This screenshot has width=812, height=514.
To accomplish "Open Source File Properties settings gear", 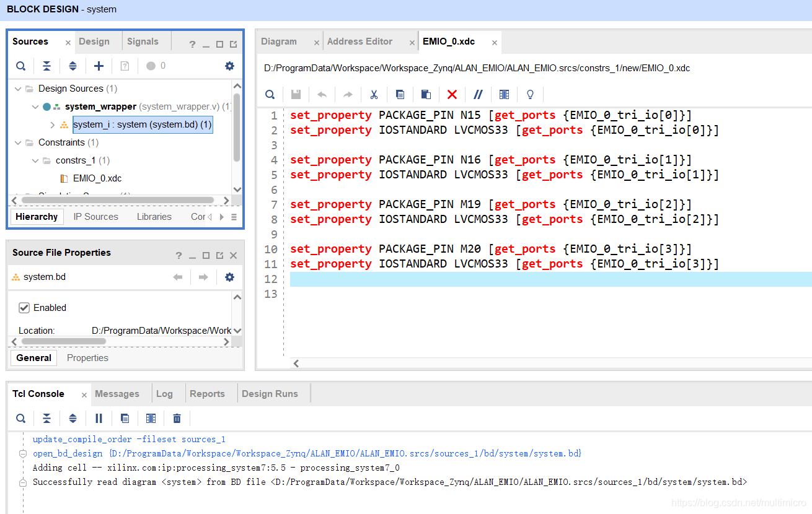I will coord(230,277).
